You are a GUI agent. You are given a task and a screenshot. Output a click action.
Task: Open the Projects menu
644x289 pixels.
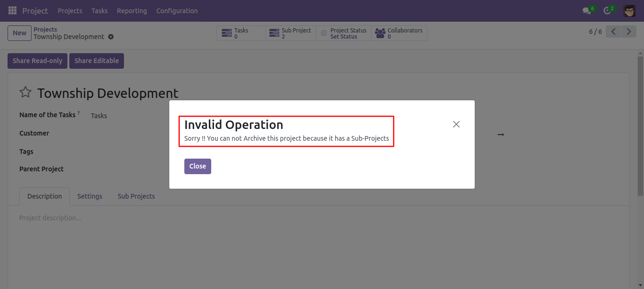point(70,10)
